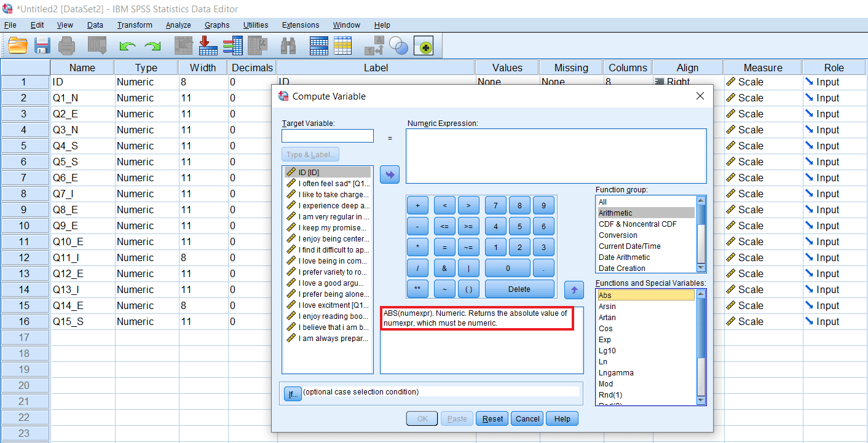Click the Target Variable input field
Screen dimensions: 868x443
[x=328, y=136]
